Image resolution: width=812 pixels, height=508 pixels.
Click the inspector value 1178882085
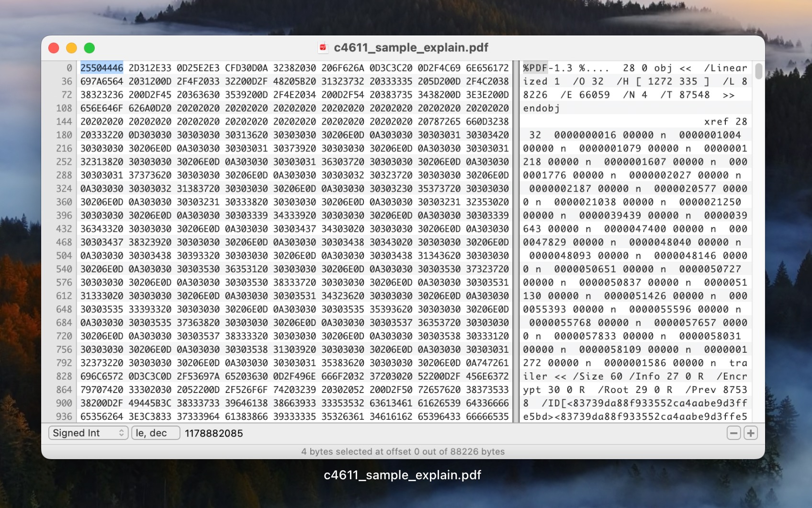click(x=214, y=433)
